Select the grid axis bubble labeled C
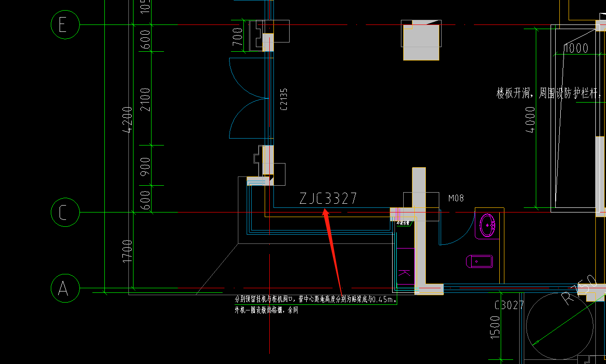The image size is (606, 364). pos(65,212)
